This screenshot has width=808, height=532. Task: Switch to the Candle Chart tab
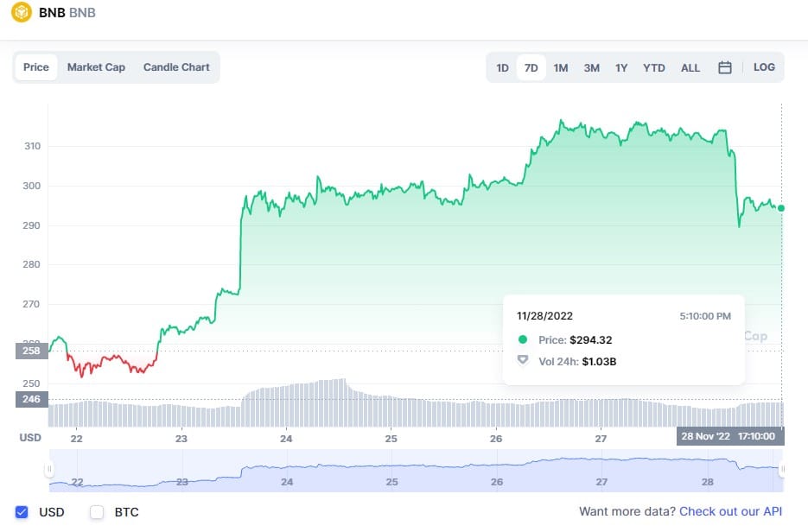tap(176, 67)
